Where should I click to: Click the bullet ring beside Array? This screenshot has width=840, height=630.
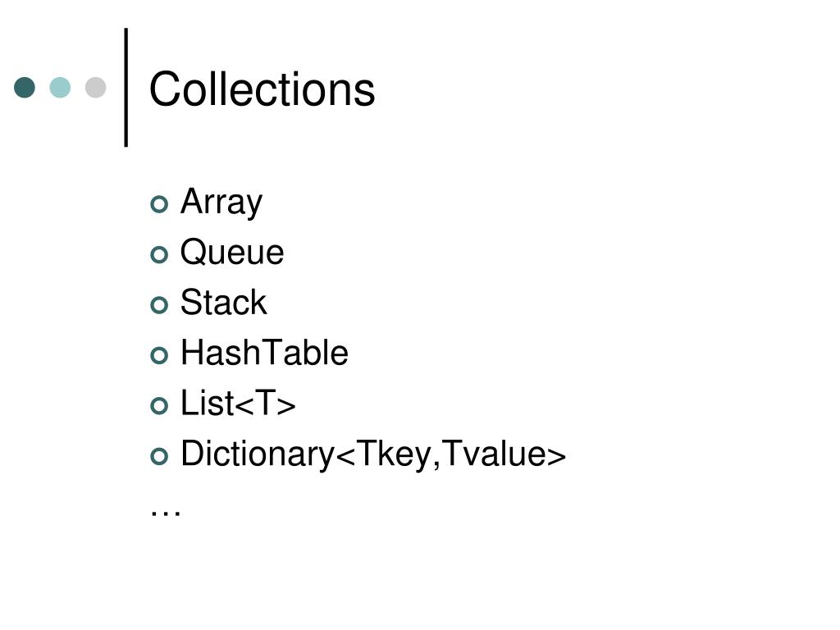pyautogui.click(x=159, y=204)
